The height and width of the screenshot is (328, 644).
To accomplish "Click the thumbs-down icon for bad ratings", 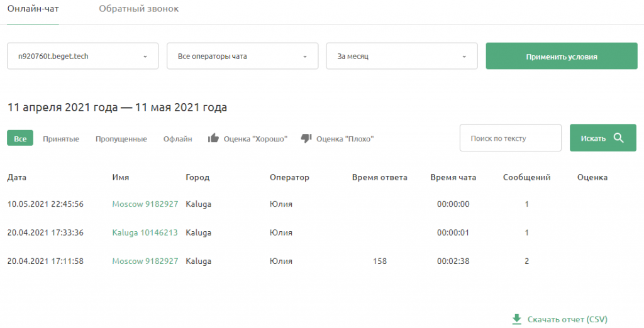I will coord(306,138).
